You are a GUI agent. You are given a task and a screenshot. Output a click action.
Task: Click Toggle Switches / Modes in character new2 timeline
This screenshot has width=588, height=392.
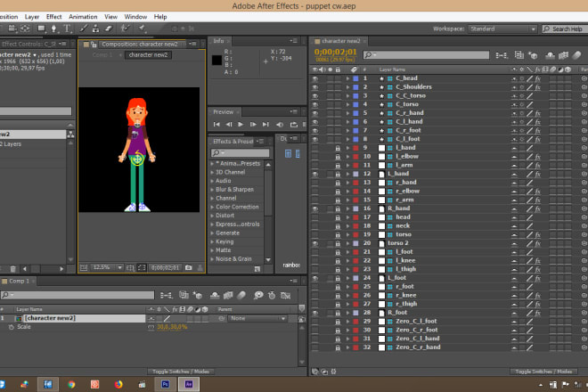(543, 372)
